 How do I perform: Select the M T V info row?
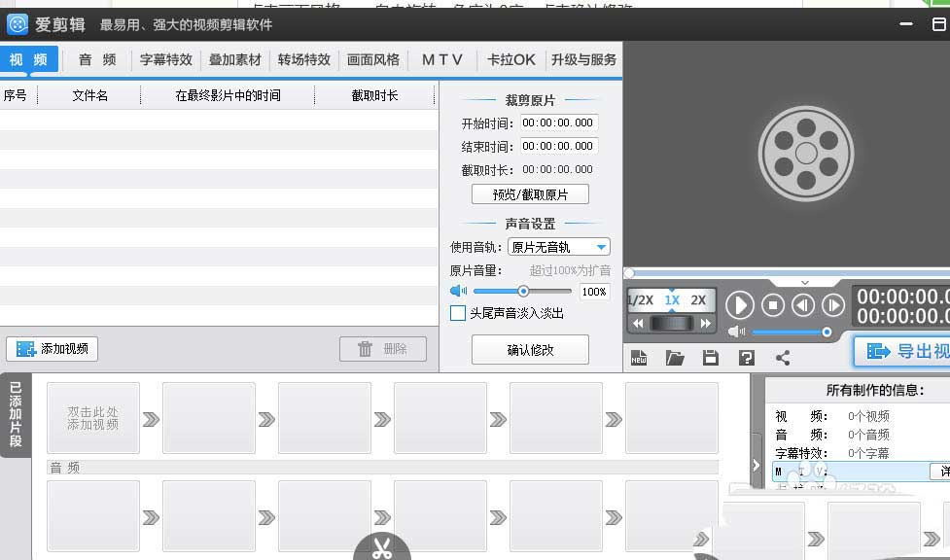[861, 471]
